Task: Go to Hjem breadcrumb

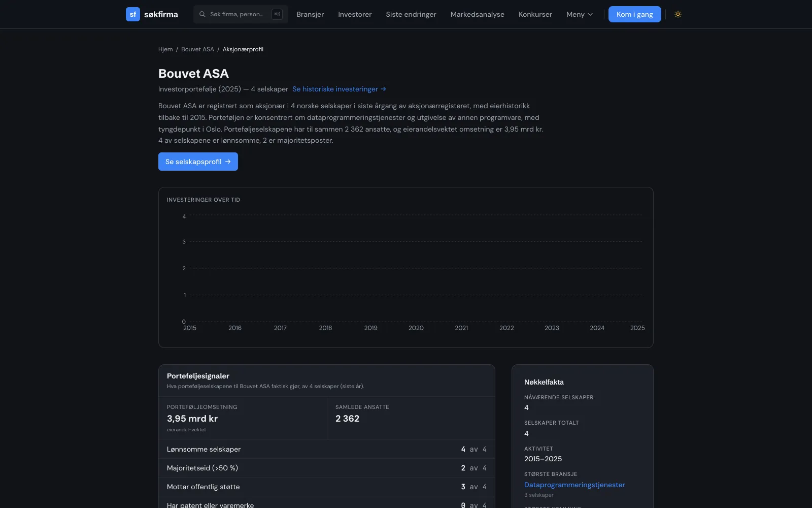Action: click(x=165, y=49)
